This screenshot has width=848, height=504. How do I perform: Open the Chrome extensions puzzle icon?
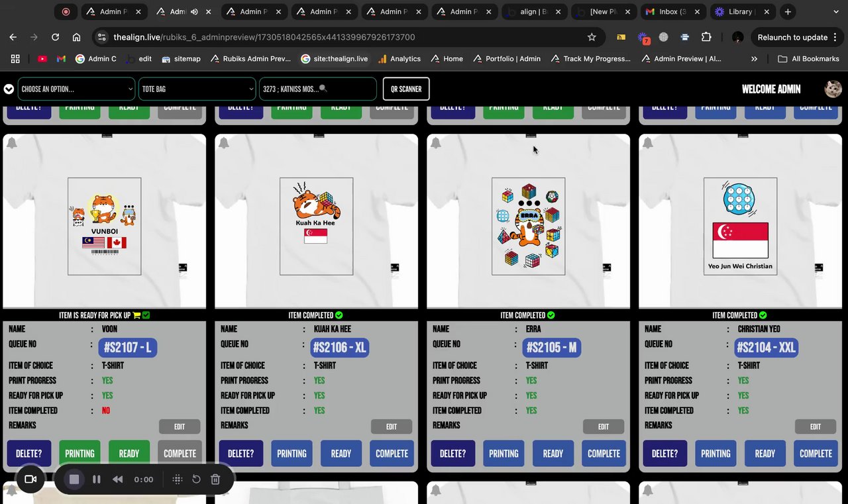point(706,37)
